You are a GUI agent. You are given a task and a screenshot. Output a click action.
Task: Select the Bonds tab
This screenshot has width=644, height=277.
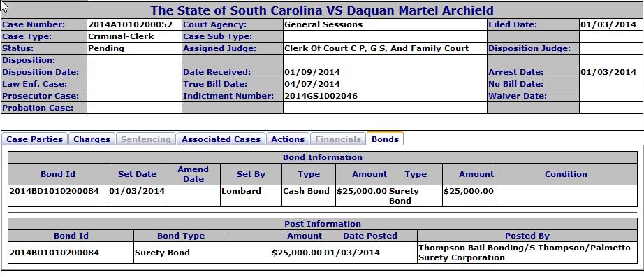pyautogui.click(x=385, y=138)
